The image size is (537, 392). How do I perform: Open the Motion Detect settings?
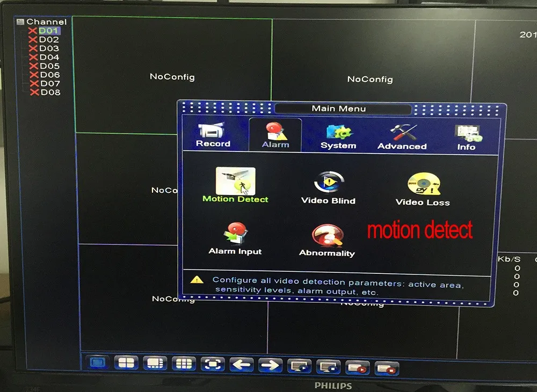point(236,185)
